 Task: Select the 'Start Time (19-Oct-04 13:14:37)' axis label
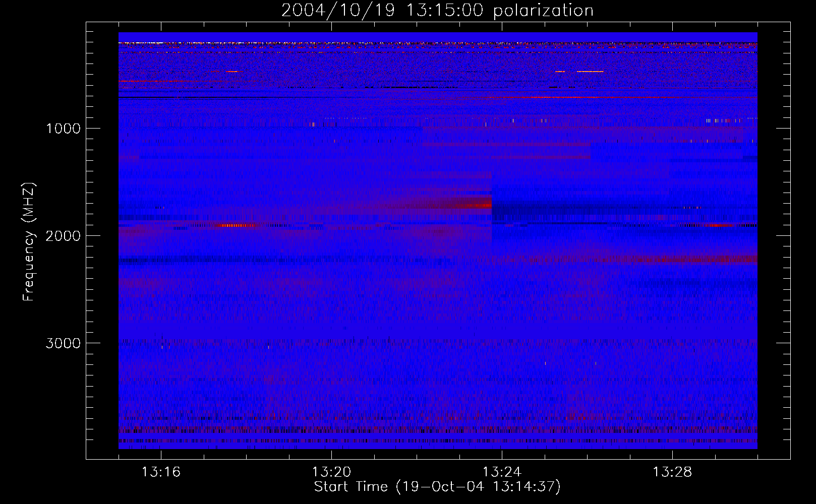pos(437,487)
